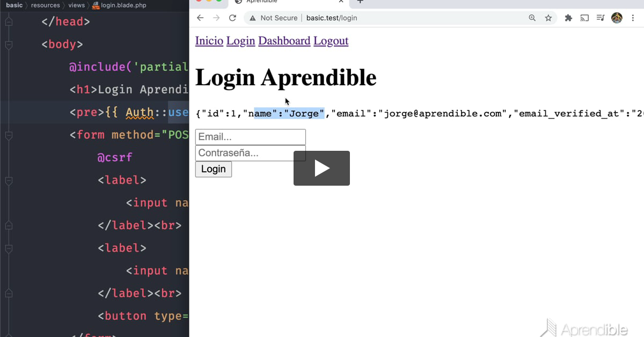Go back in the Chrome browser
Viewport: 644px width, 337px height.
(200, 18)
